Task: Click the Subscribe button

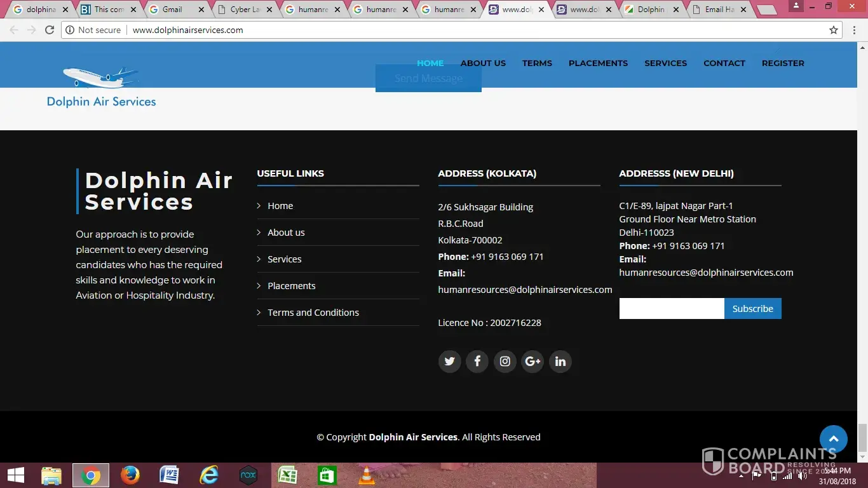Action: pos(753,309)
